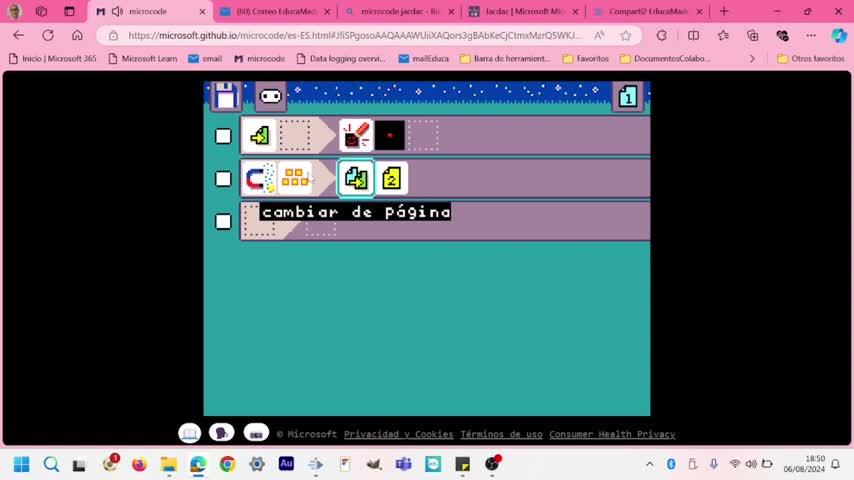Open the clock and date panel
The height and width of the screenshot is (480, 854).
[804, 464]
